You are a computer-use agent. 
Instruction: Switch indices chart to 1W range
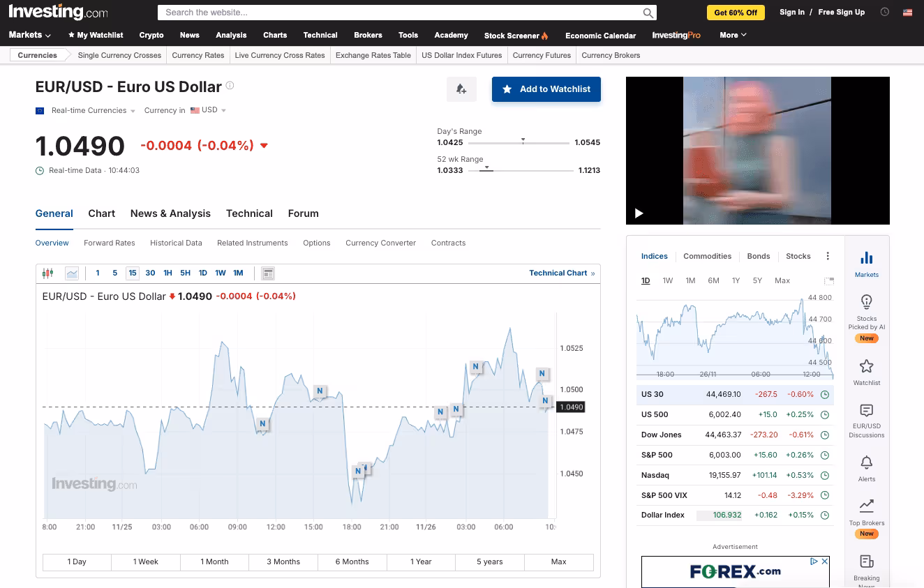pos(667,280)
